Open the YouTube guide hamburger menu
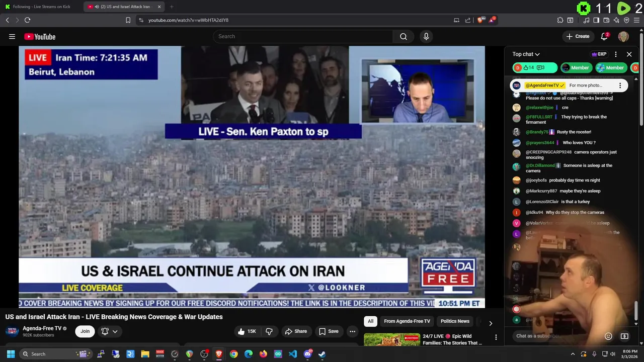 (x=12, y=36)
